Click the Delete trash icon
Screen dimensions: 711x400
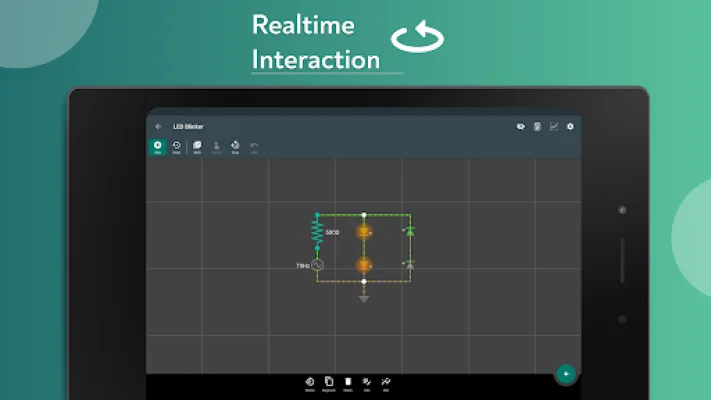pyautogui.click(x=347, y=382)
